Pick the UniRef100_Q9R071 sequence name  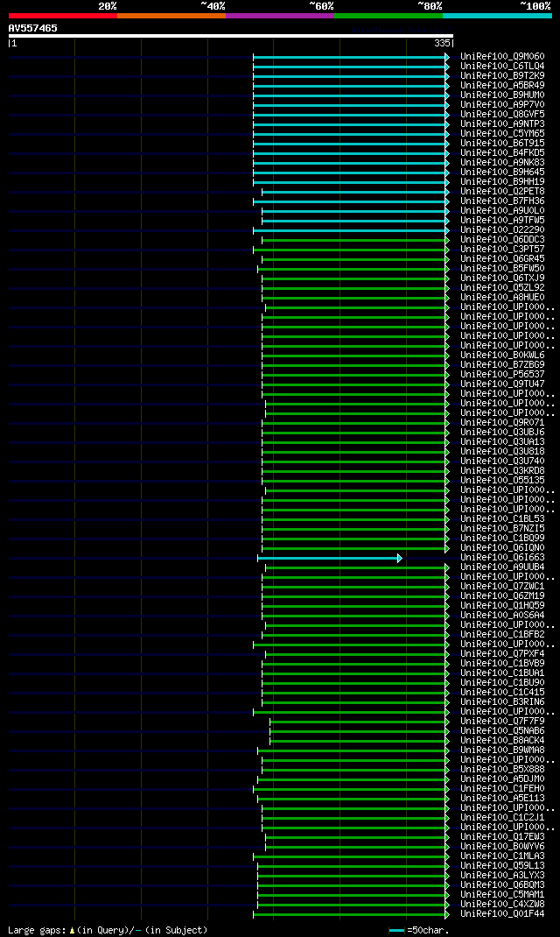pos(502,423)
